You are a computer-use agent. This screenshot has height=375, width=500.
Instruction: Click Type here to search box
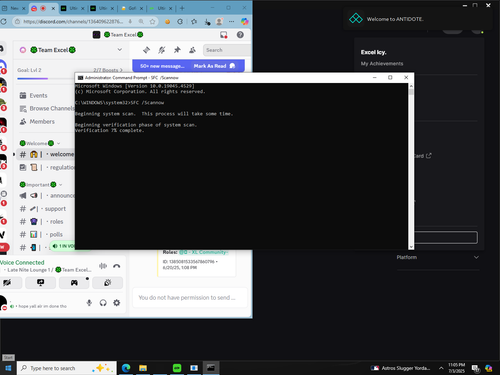tap(67, 368)
